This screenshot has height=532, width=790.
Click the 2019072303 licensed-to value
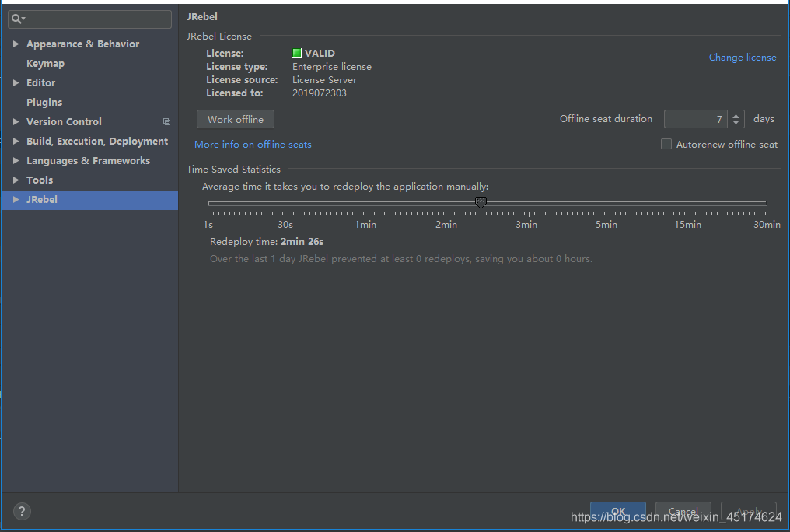pos(320,93)
